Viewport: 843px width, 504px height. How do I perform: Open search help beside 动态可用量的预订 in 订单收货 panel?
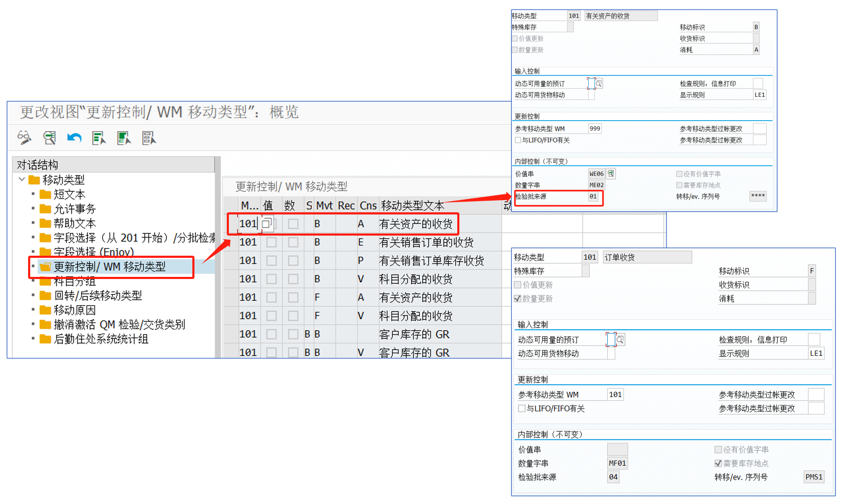[620, 339]
